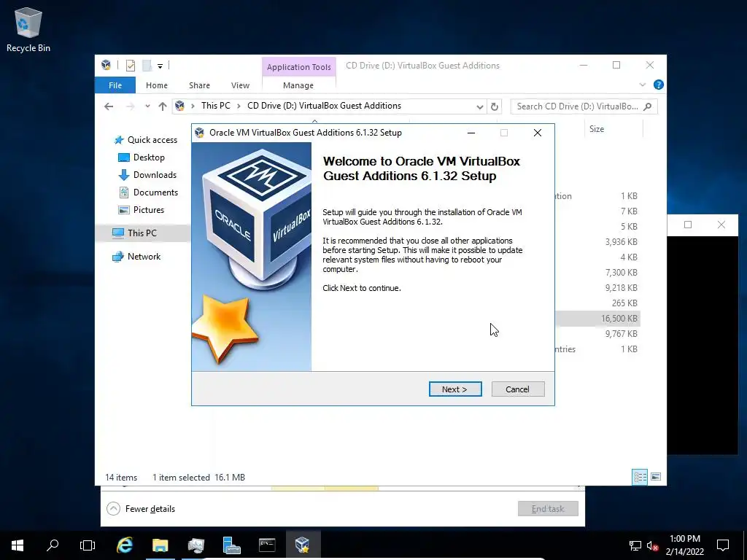Open the File tab in Explorer
Viewport: 747px width, 560px height.
[115, 85]
